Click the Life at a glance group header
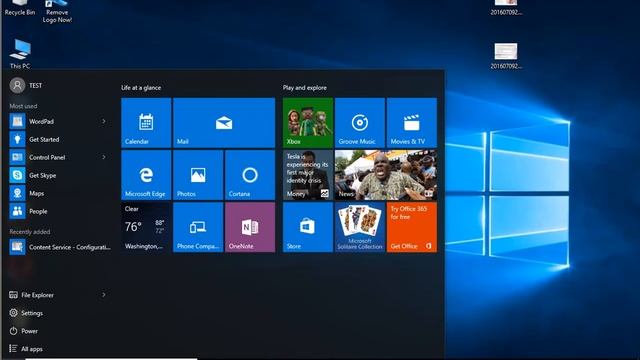 pos(141,88)
